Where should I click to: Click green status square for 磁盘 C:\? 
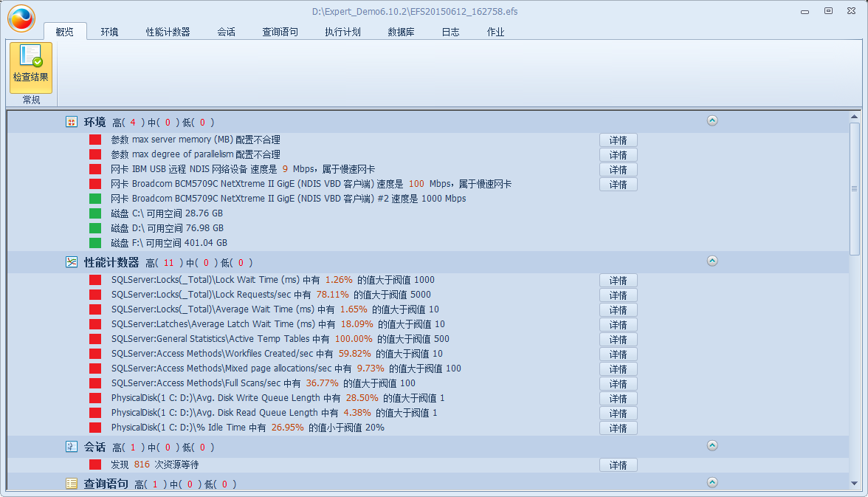click(95, 213)
